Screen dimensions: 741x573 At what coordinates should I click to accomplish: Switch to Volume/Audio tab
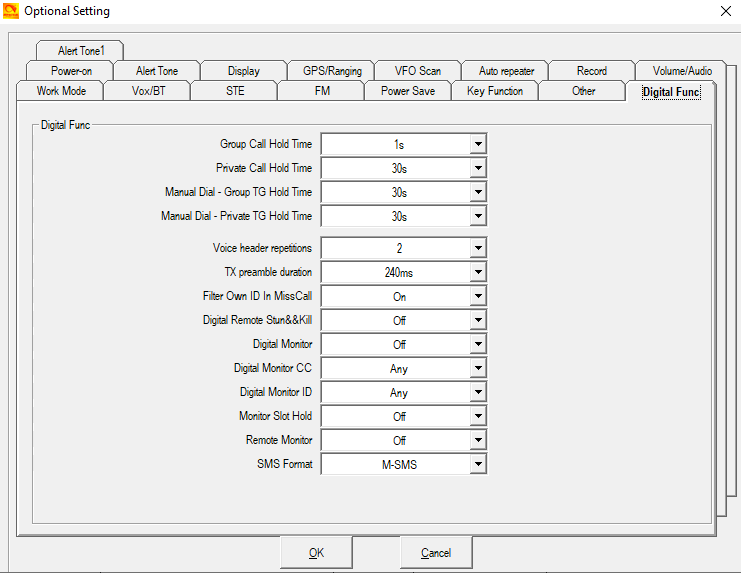point(682,71)
